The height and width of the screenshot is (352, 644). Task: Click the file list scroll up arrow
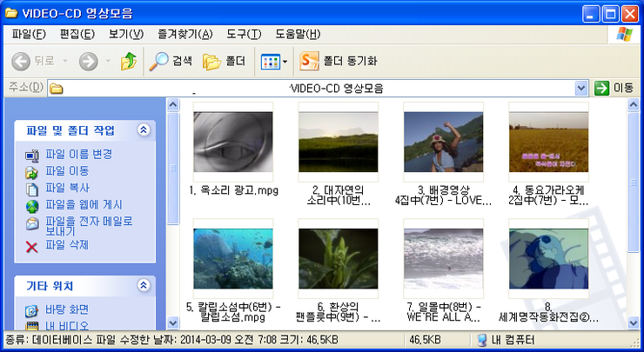click(634, 105)
